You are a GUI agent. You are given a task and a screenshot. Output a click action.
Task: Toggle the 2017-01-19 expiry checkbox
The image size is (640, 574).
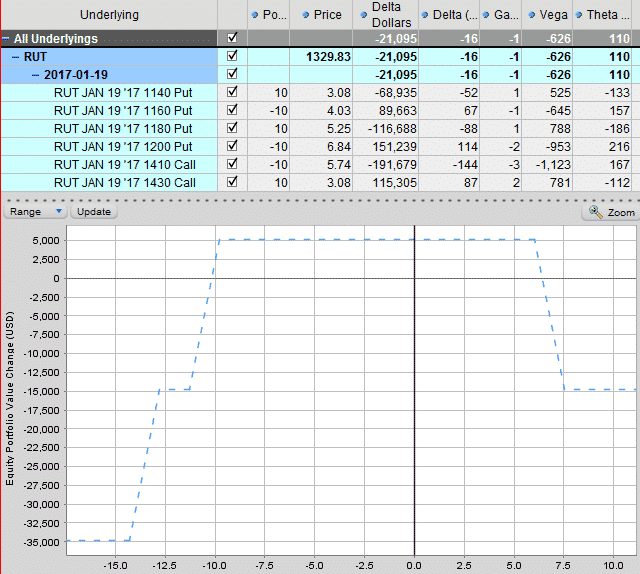[x=232, y=74]
